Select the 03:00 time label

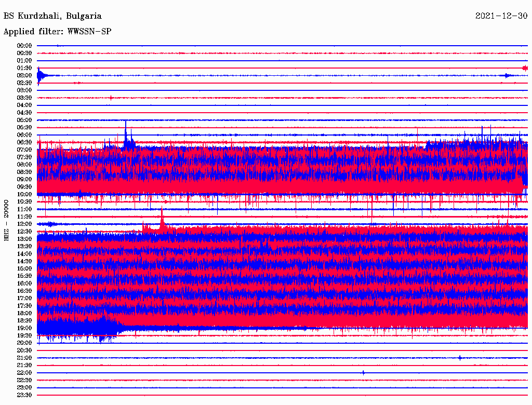pyautogui.click(x=24, y=90)
